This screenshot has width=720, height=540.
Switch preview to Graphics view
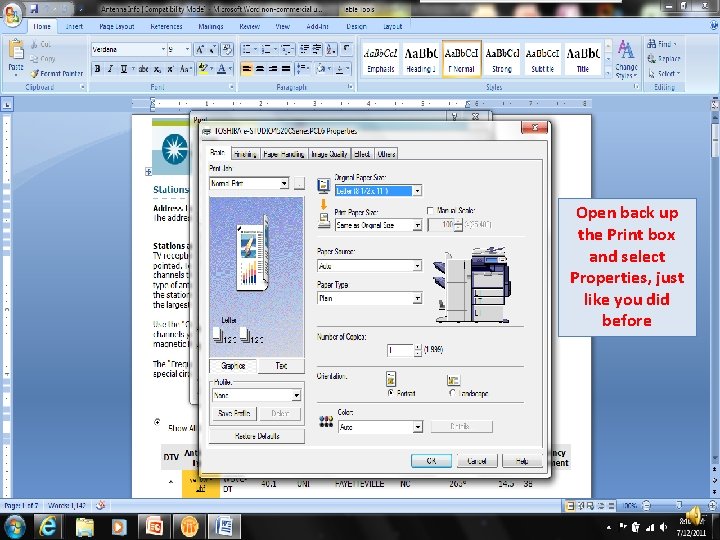tap(233, 366)
